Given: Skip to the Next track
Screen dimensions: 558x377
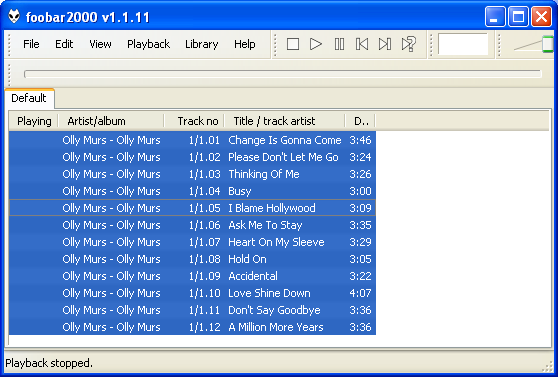Looking at the screenshot, I should click(385, 44).
